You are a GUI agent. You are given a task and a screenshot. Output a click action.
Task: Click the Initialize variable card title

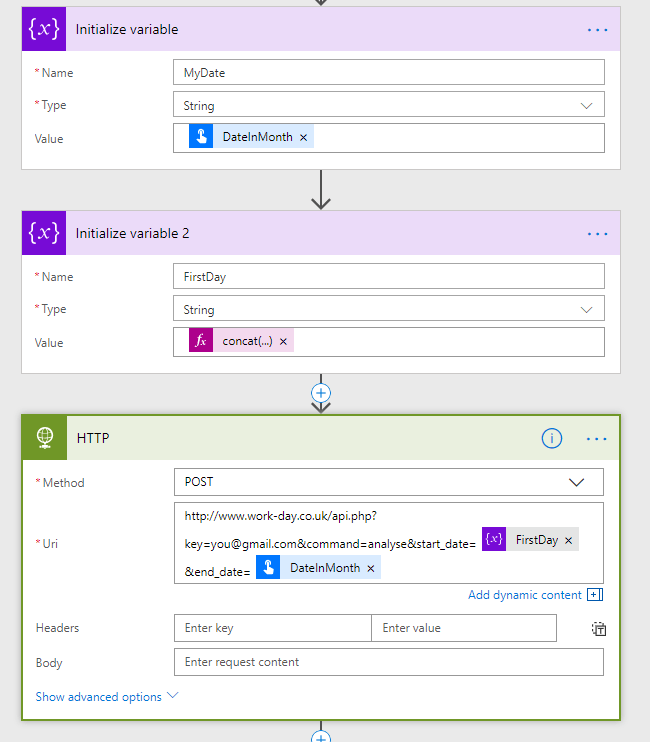(x=127, y=29)
